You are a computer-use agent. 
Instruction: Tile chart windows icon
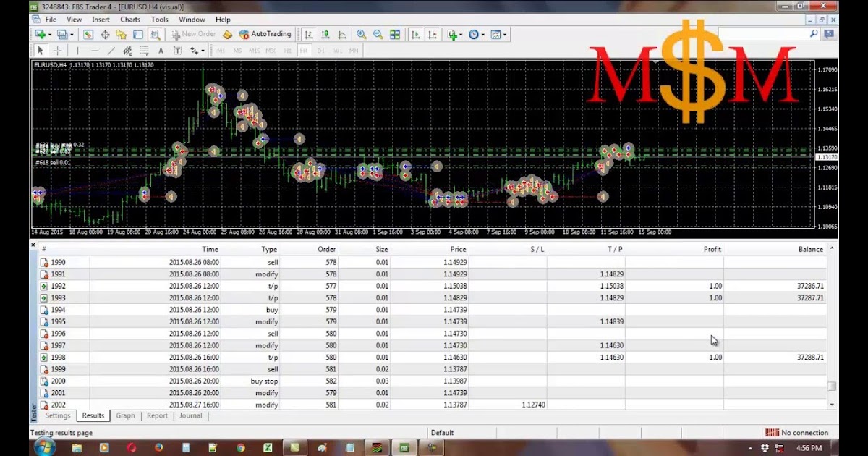[x=394, y=35]
